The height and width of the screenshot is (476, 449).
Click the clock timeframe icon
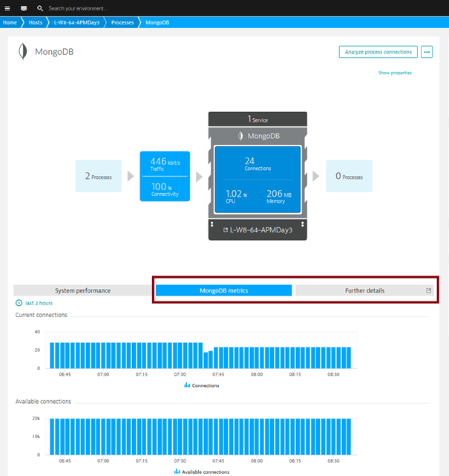coord(19,303)
